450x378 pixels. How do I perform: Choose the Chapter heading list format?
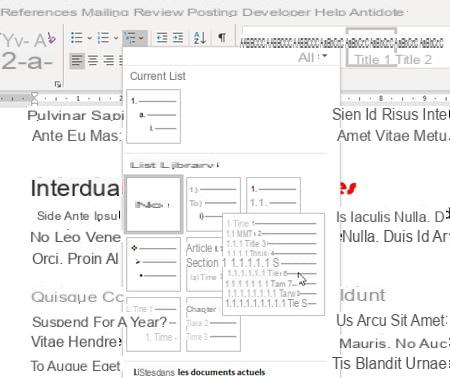(213, 324)
